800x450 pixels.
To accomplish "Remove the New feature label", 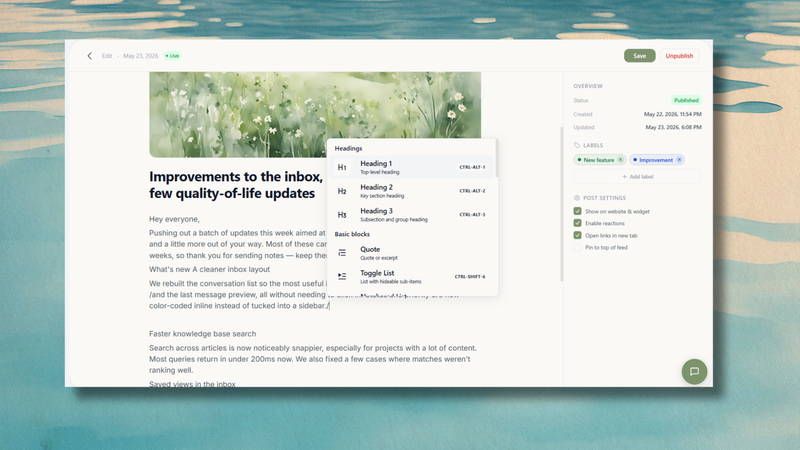I will click(620, 160).
